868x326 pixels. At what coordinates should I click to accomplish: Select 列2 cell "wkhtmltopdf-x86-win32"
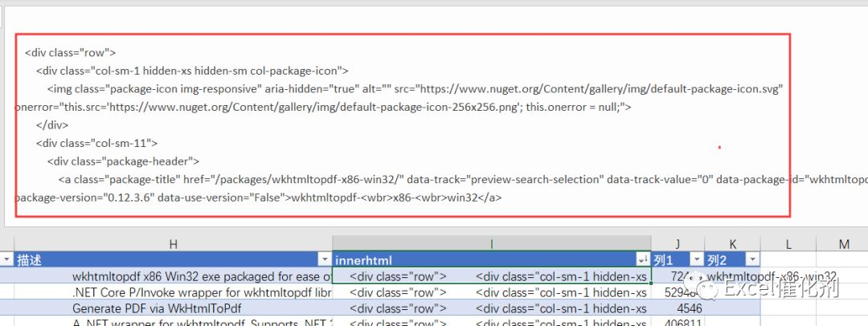[x=732, y=276]
